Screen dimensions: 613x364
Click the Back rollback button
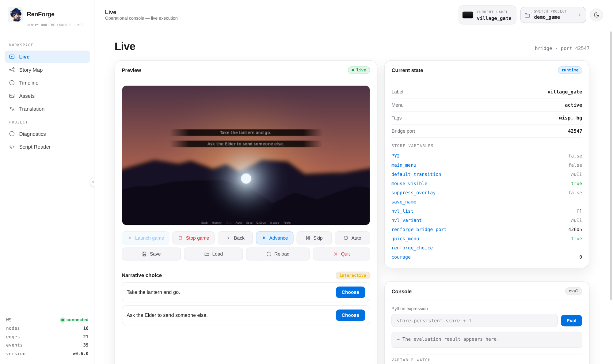click(x=235, y=238)
